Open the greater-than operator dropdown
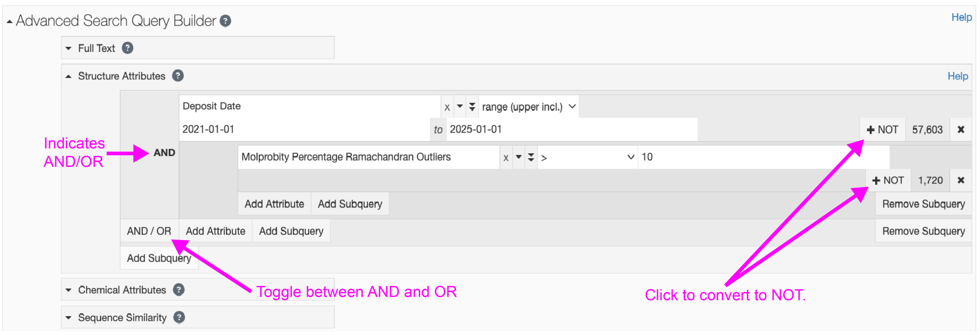The image size is (980, 335). [587, 157]
